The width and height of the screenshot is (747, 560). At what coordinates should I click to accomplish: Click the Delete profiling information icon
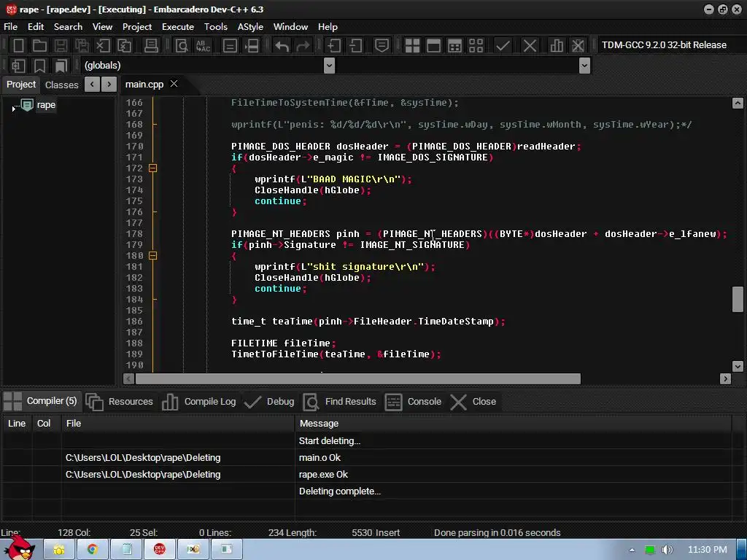point(578,45)
